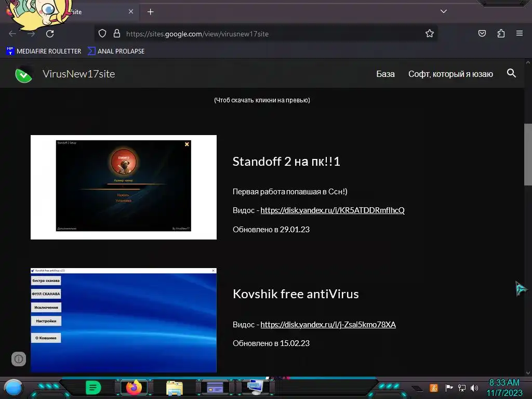Click the Kovshik free antiVirus preview image

click(124, 320)
